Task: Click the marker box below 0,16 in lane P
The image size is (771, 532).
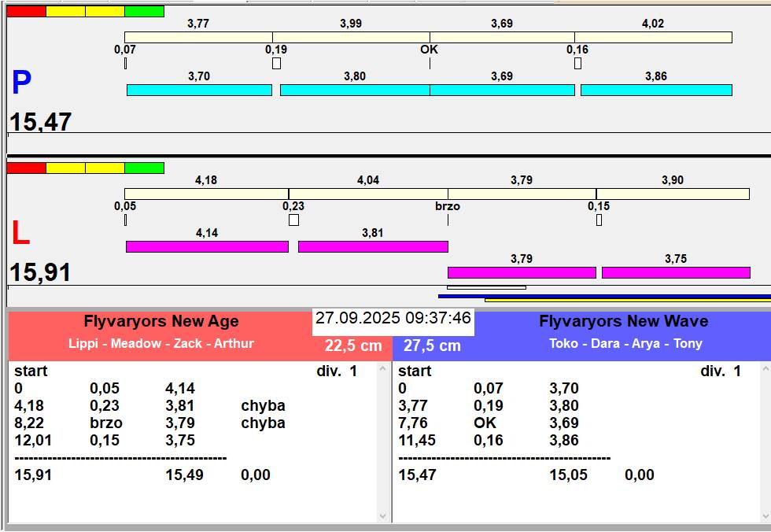Action: [577, 64]
